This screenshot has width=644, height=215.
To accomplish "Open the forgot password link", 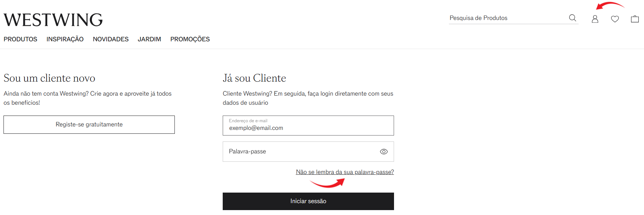I will point(345,172).
